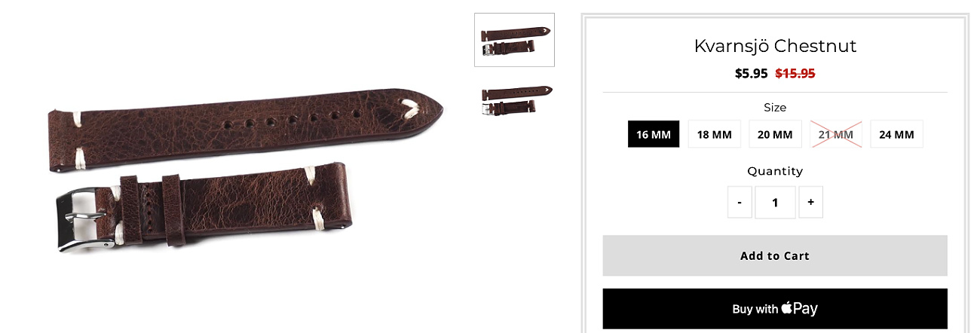This screenshot has width=980, height=333.
Task: Click the quantity number field
Action: tap(775, 202)
